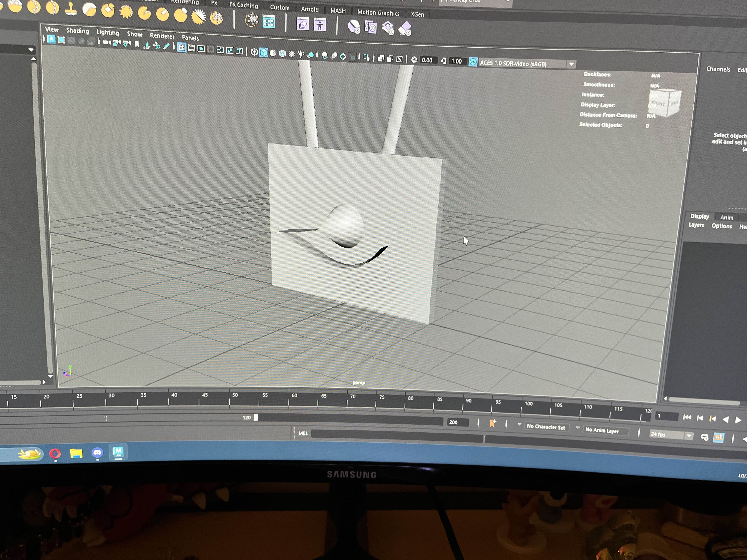The width and height of the screenshot is (747, 560).
Task: Click the resolution gate icon
Action: [201, 49]
